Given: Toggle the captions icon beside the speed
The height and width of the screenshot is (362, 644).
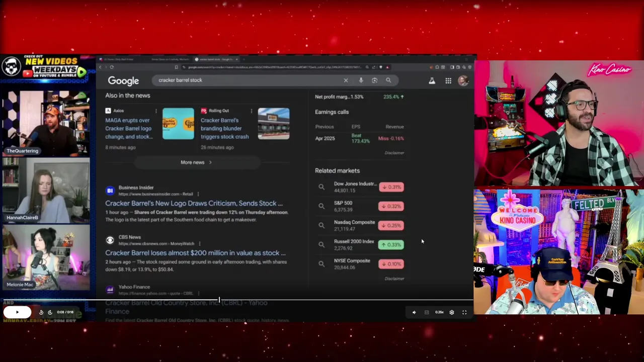Looking at the screenshot, I should pos(427,312).
